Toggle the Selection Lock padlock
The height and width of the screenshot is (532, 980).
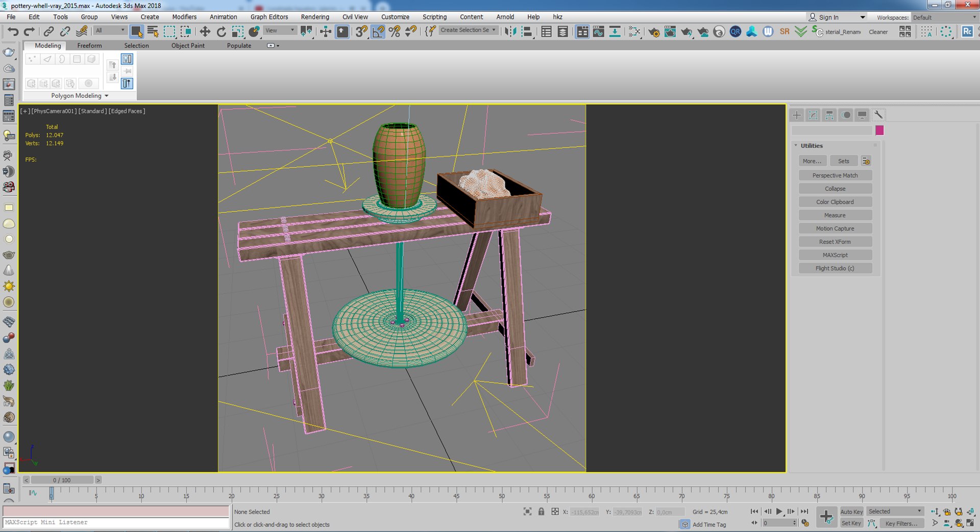click(x=541, y=512)
